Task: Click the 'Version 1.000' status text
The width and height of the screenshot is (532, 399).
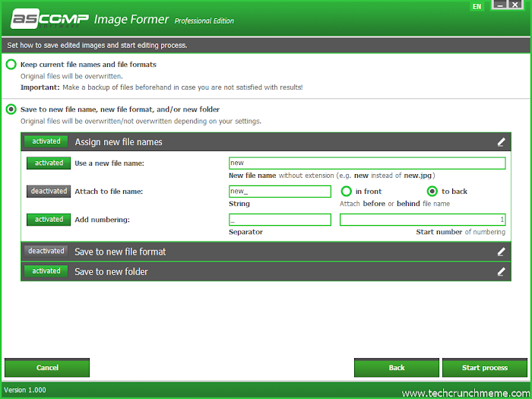Action: click(25, 390)
